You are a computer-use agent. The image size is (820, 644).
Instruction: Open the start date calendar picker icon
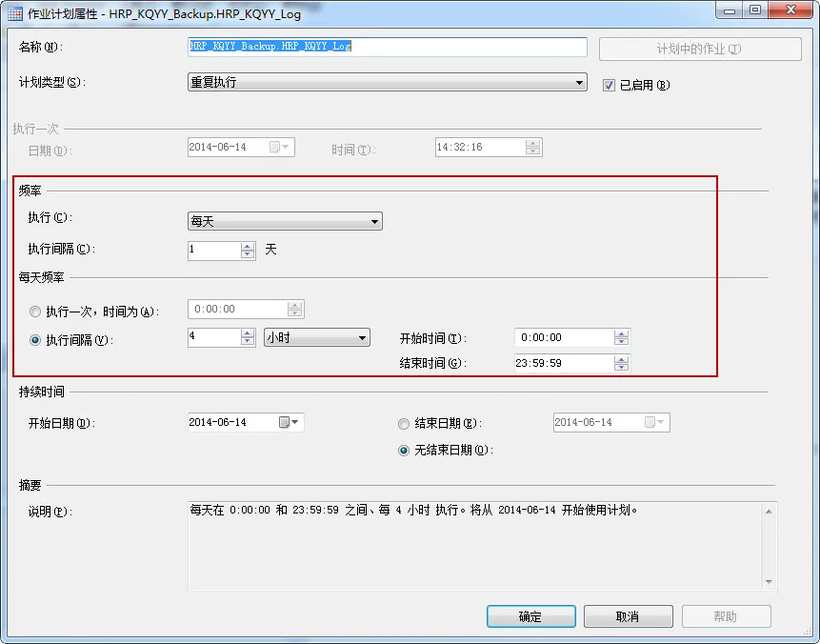coord(289,422)
